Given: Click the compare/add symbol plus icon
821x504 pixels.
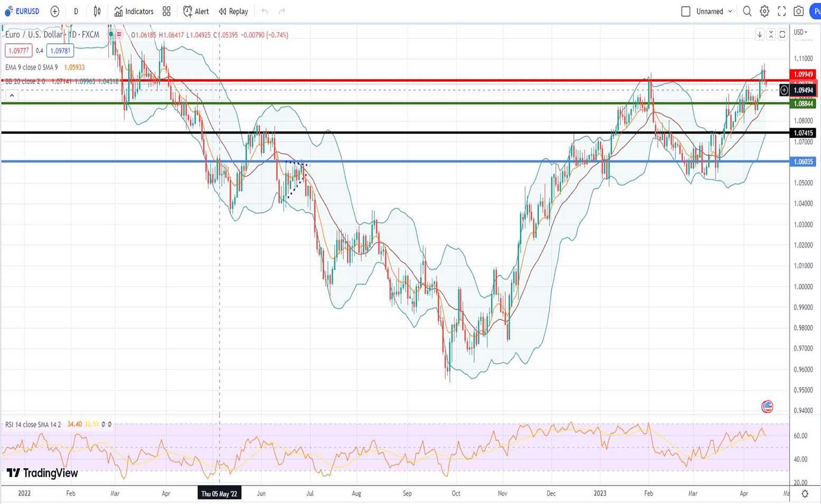Looking at the screenshot, I should click(x=55, y=11).
